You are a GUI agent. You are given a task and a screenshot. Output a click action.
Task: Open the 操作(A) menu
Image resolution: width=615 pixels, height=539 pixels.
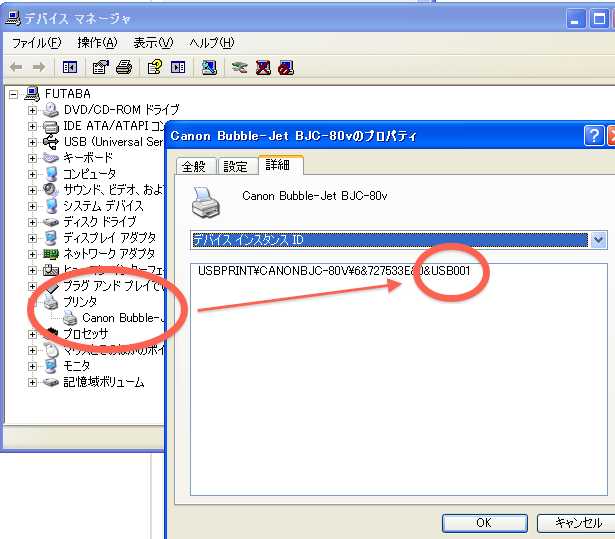tap(97, 43)
